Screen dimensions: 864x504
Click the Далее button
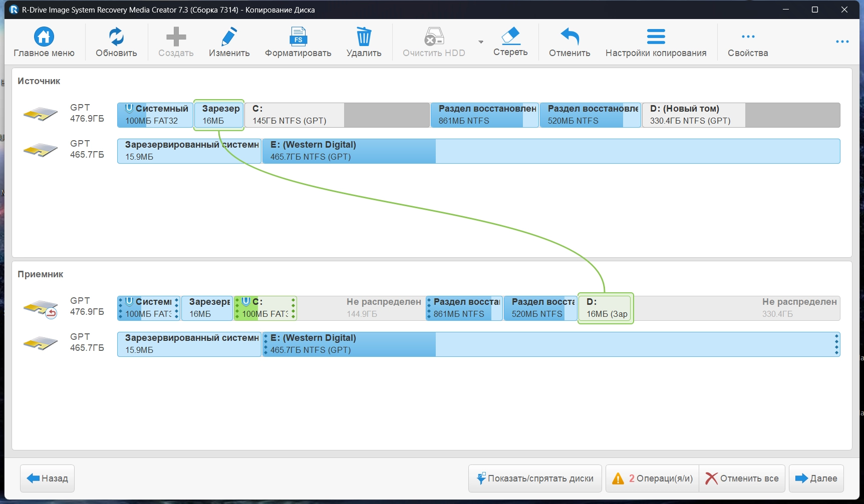click(x=816, y=478)
